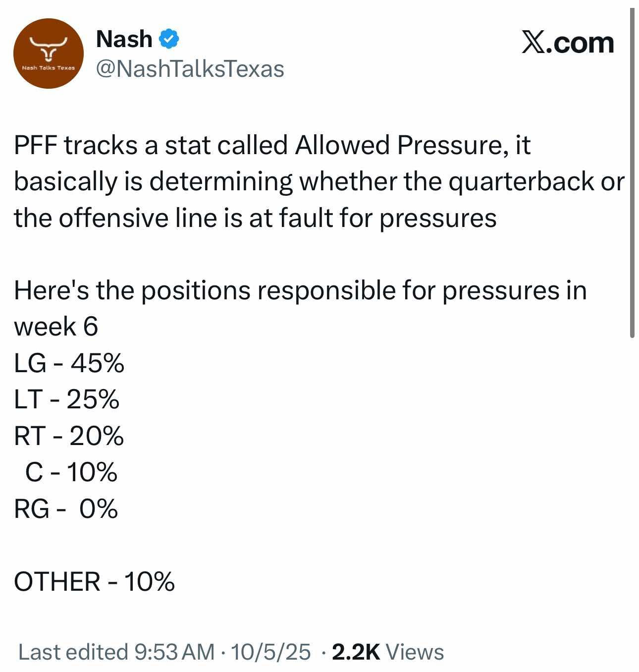Click the Last edited 9:53 AM timestamp
Viewport: 639px width, 672px height.
[116, 652]
